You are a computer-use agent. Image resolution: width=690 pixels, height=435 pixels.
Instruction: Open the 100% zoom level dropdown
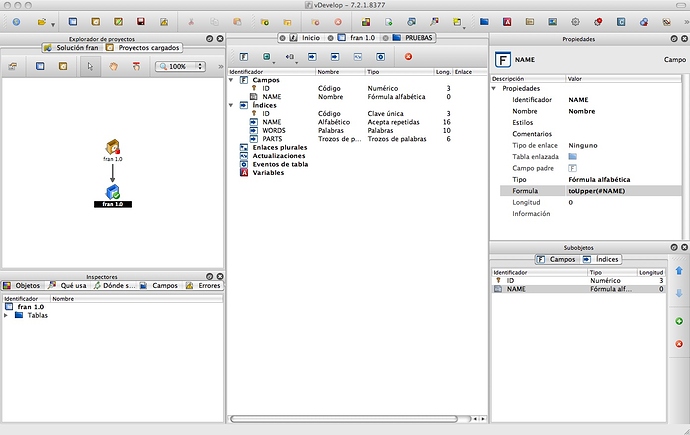click(181, 66)
